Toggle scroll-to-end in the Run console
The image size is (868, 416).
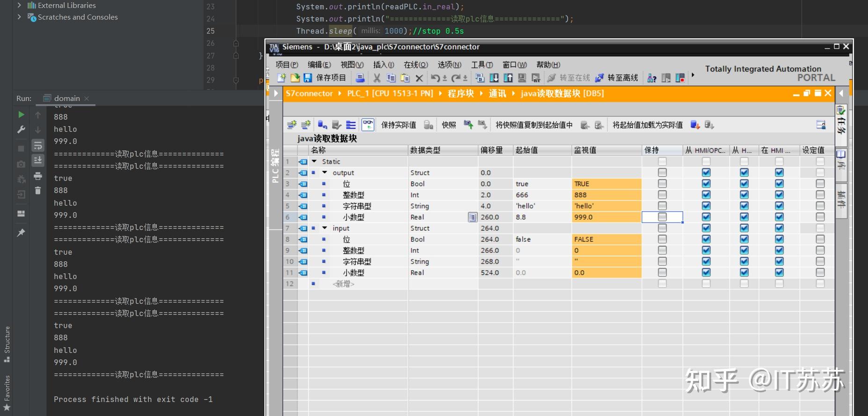(38, 160)
